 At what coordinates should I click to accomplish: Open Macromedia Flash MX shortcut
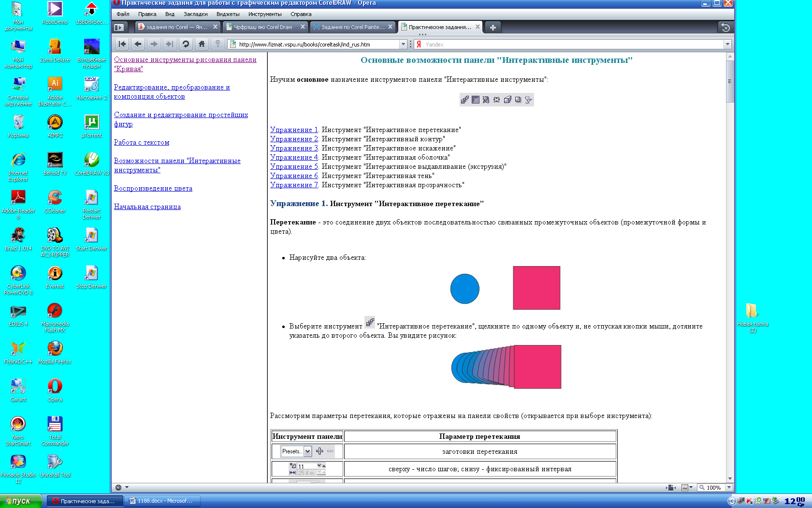click(55, 317)
